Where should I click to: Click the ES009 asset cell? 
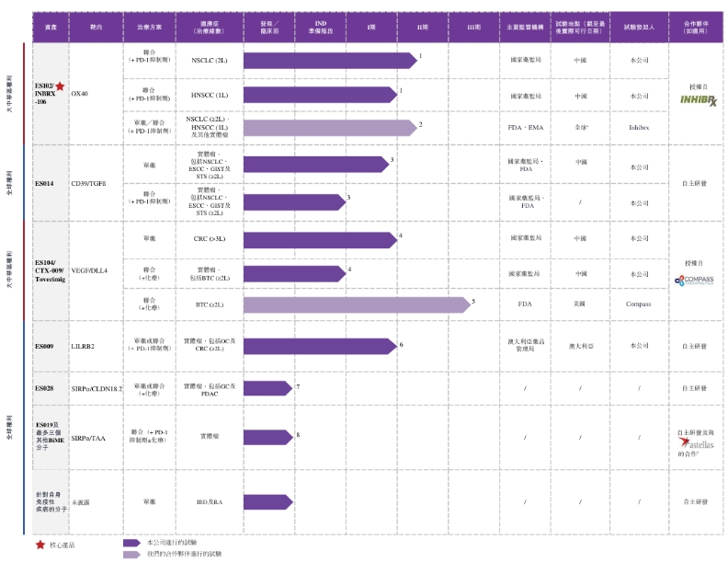tap(51, 346)
